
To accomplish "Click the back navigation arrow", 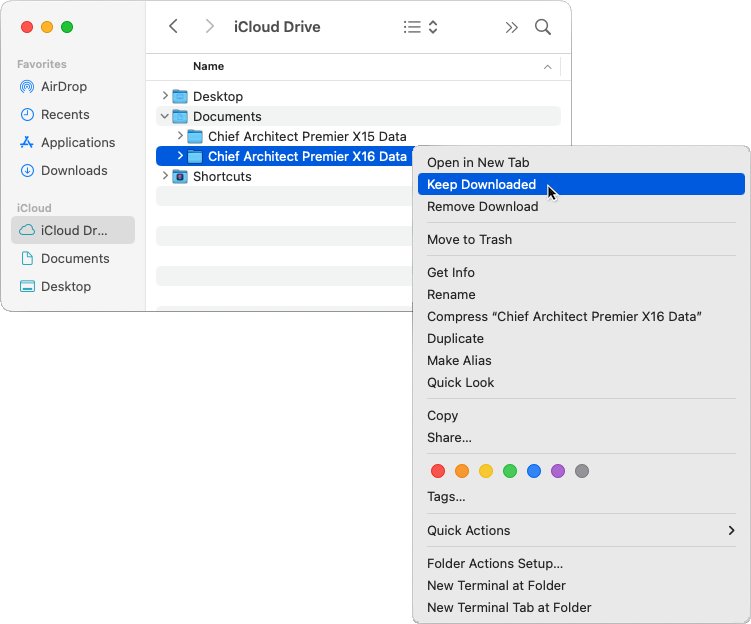I will (x=173, y=26).
